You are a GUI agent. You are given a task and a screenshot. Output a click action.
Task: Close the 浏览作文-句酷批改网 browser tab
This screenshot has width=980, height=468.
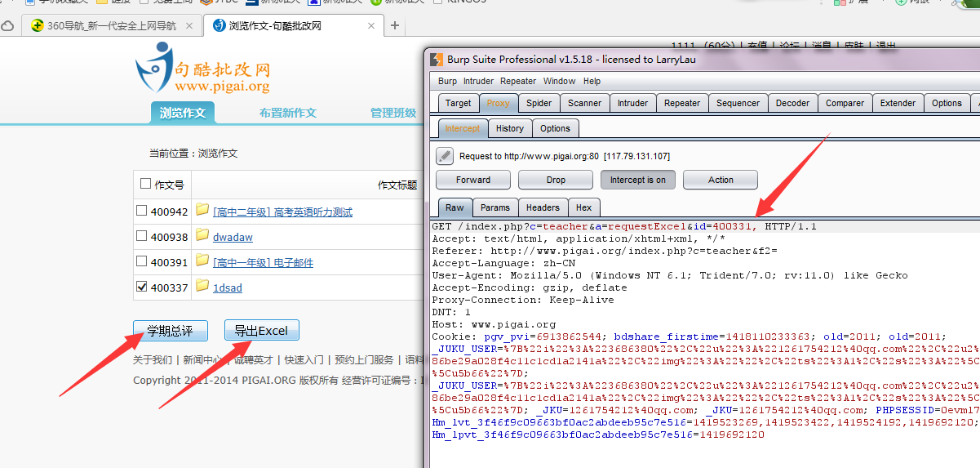point(371,25)
